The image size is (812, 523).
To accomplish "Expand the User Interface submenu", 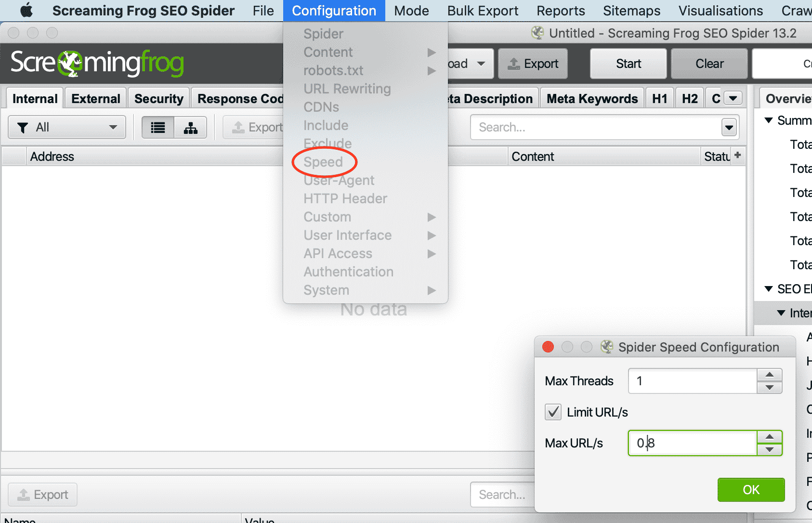I will (x=432, y=235).
